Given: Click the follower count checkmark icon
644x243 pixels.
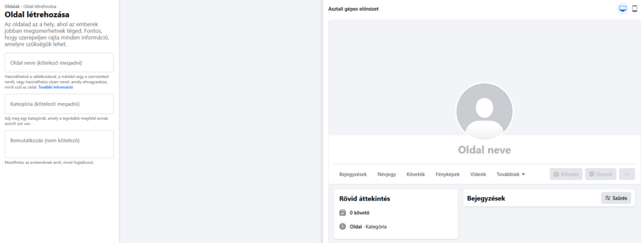Looking at the screenshot, I should click(x=343, y=213).
